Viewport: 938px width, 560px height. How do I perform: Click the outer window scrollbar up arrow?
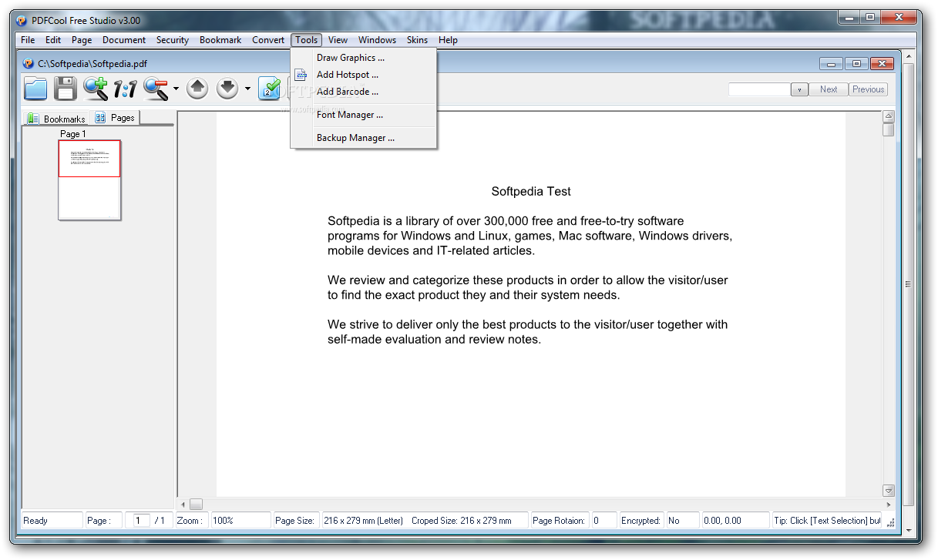coord(908,58)
